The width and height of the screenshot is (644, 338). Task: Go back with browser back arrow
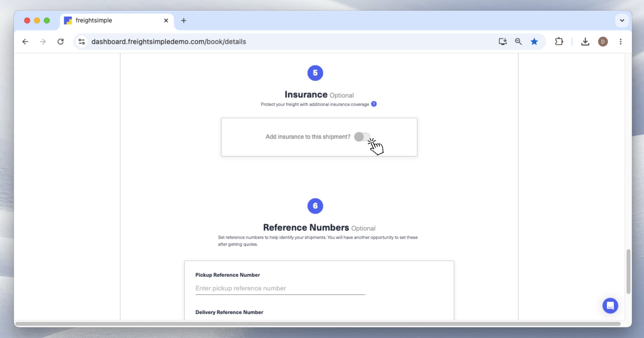pos(25,42)
